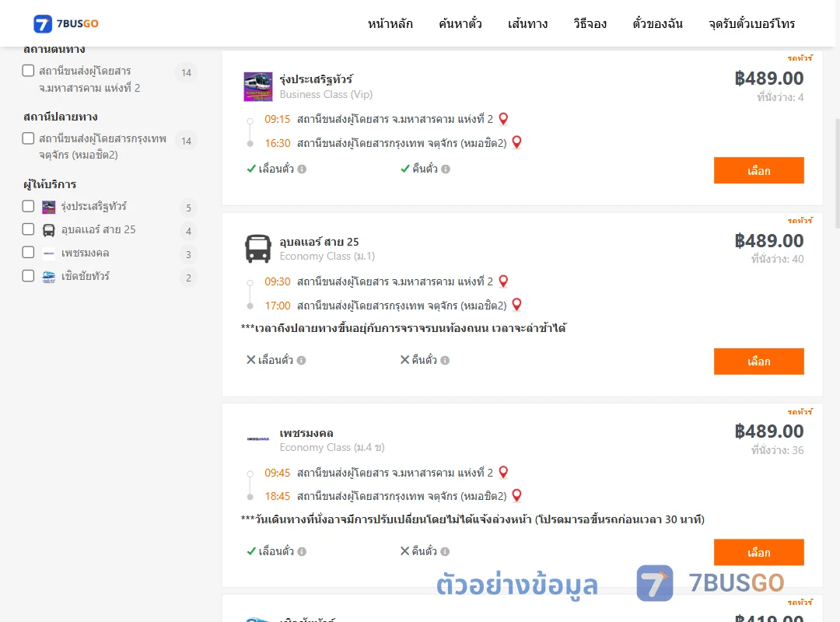Screen dimensions: 840x622
Task: Click the traffic delay note starting ***เวลาถึงปลายทาง
Action: point(404,328)
